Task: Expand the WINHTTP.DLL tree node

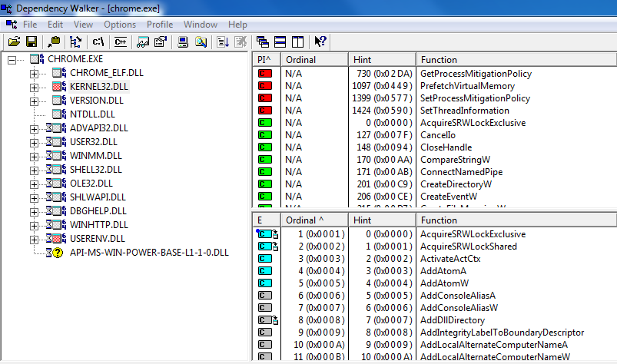Action: pos(35,226)
